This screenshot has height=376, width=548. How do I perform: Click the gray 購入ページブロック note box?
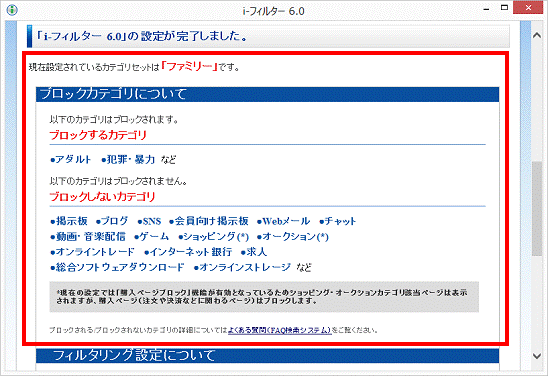[x=264, y=297]
